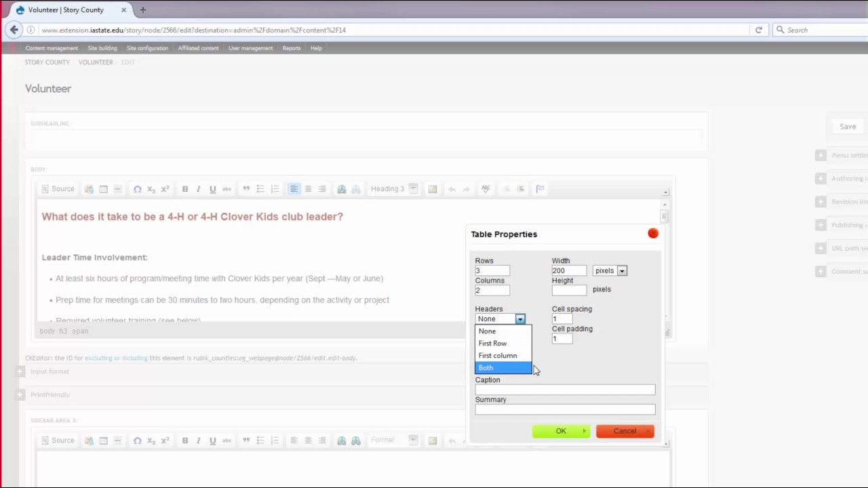868x488 pixels.
Task: Open Site building admin menu
Action: pyautogui.click(x=102, y=48)
